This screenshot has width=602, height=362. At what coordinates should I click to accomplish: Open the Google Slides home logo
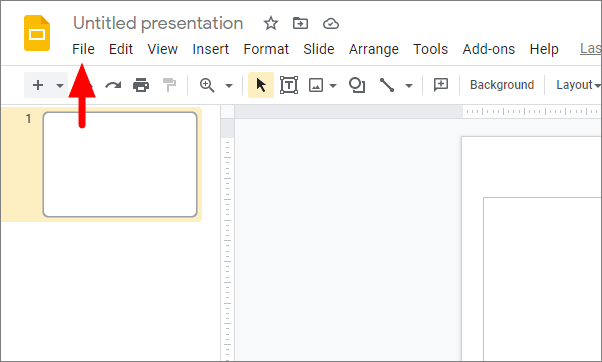coord(37,33)
